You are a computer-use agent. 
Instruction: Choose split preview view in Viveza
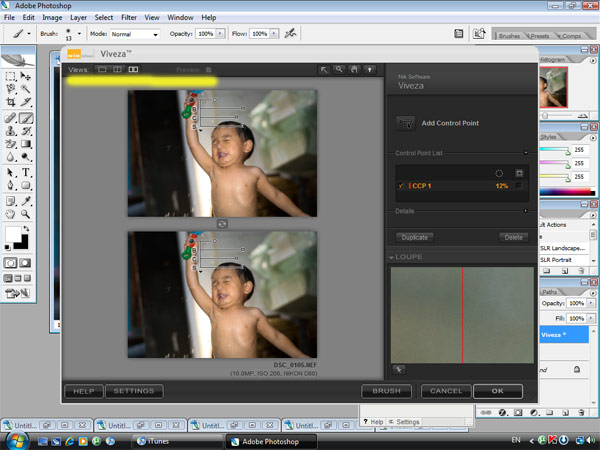(117, 70)
